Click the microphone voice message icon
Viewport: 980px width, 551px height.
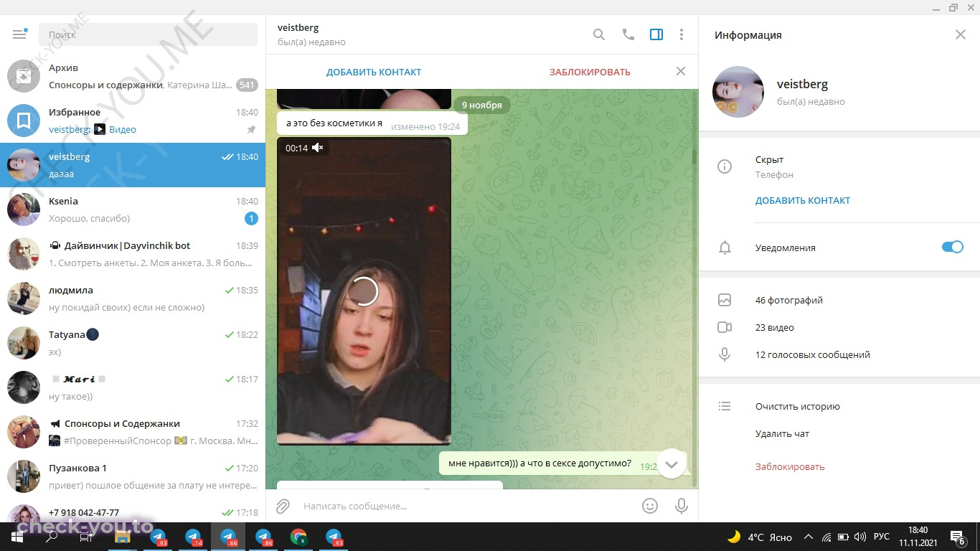click(682, 506)
